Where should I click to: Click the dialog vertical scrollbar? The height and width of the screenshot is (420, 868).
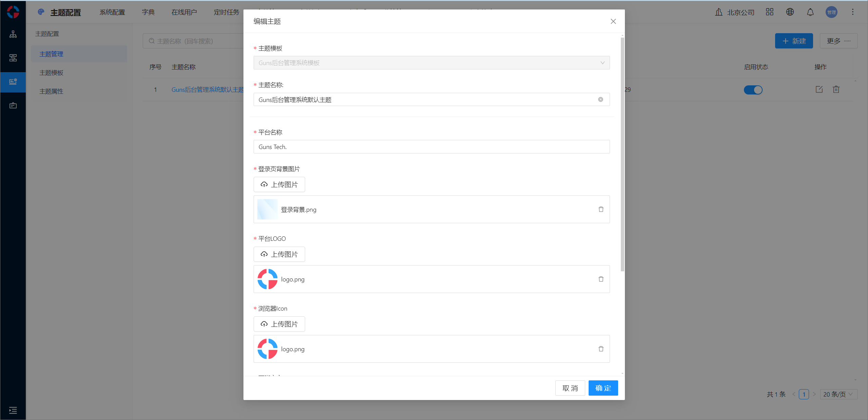coord(622,154)
